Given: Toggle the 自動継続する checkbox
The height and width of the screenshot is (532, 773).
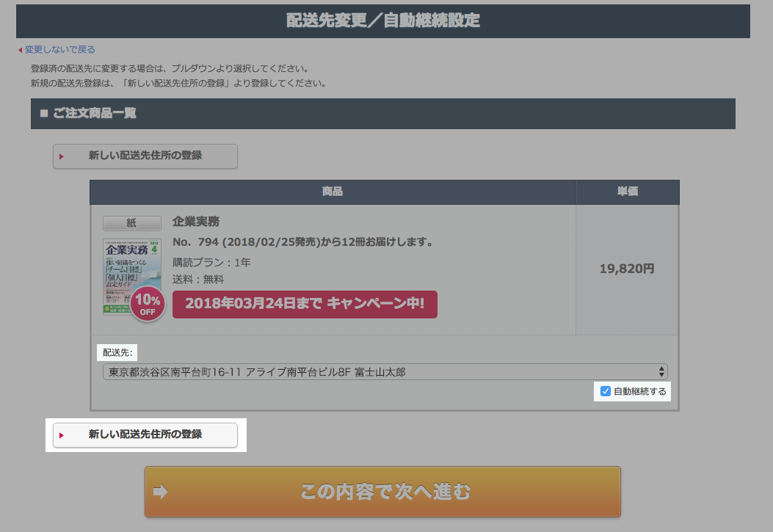Looking at the screenshot, I should [x=606, y=392].
